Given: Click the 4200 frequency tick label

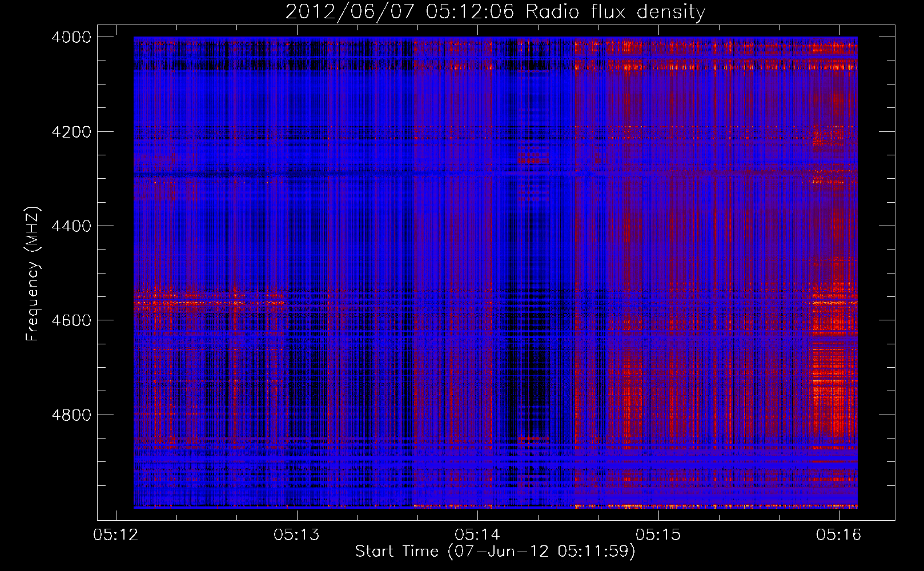Looking at the screenshot, I should (71, 132).
